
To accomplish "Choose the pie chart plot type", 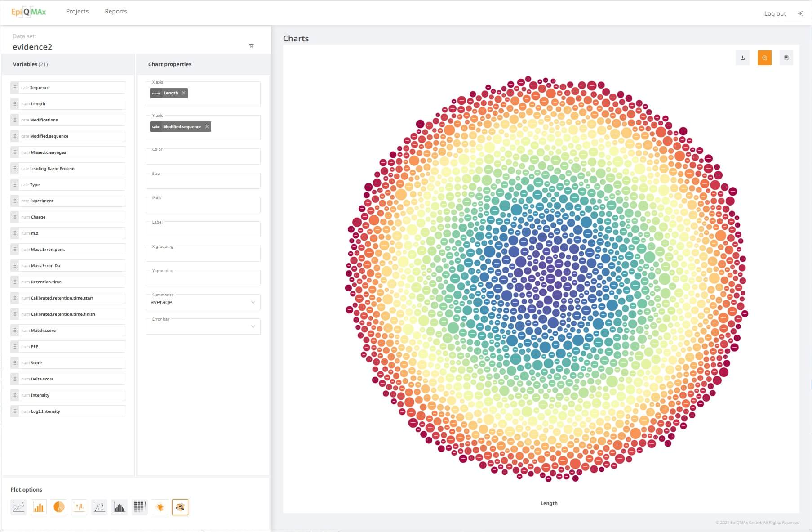I will click(59, 507).
